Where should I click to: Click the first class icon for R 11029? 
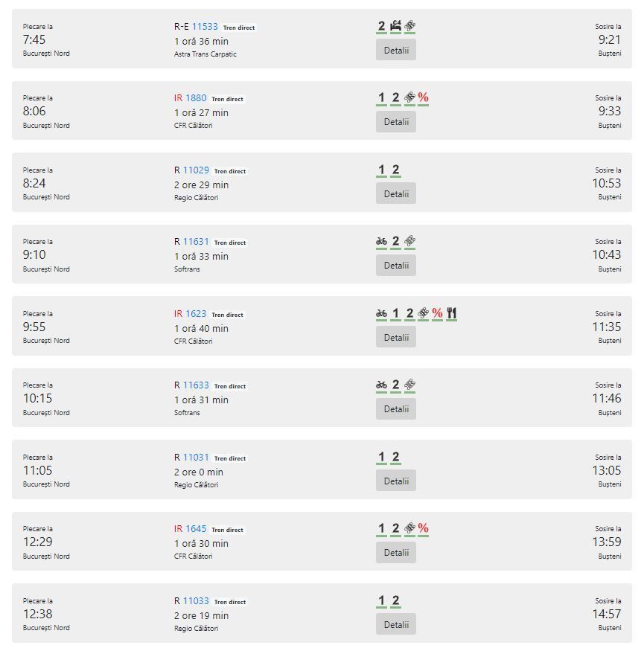click(381, 170)
